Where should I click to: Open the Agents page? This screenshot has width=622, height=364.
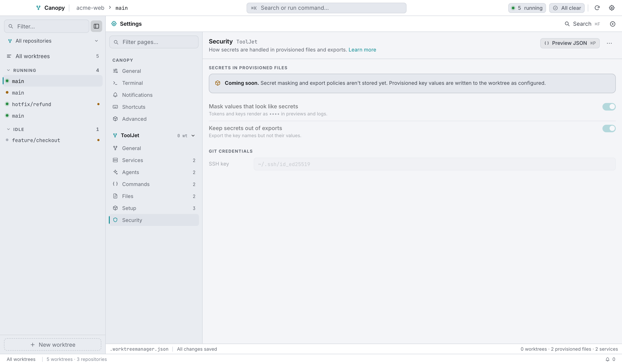pyautogui.click(x=154, y=172)
